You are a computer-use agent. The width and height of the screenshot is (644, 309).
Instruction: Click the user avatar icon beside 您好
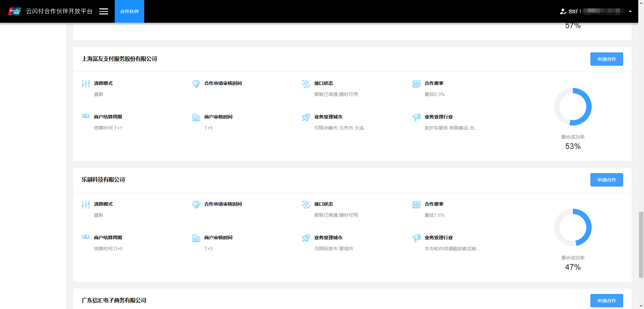point(563,11)
